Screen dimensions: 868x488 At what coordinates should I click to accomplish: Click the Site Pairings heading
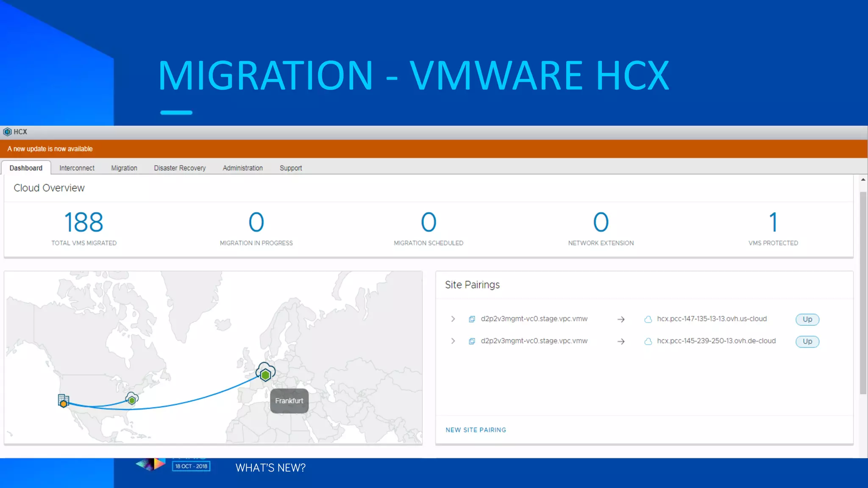472,285
